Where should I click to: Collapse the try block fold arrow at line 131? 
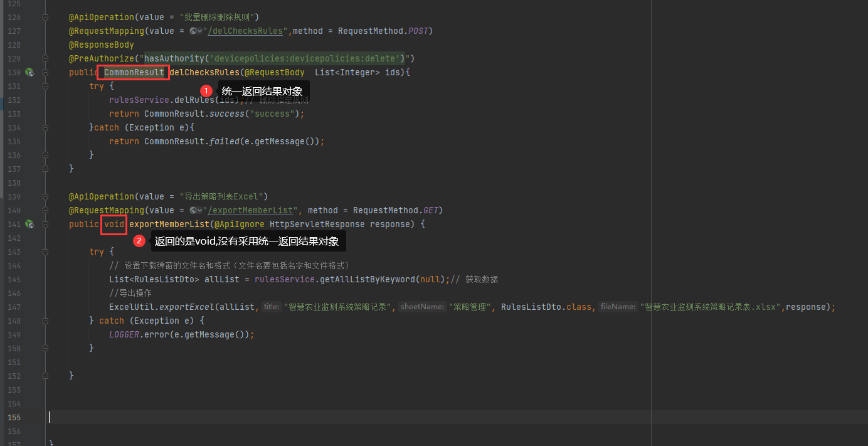coord(44,86)
